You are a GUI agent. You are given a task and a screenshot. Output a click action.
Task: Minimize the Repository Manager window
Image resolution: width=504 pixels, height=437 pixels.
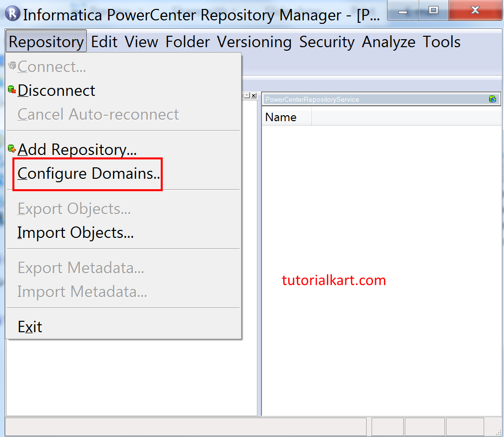pyautogui.click(x=403, y=11)
